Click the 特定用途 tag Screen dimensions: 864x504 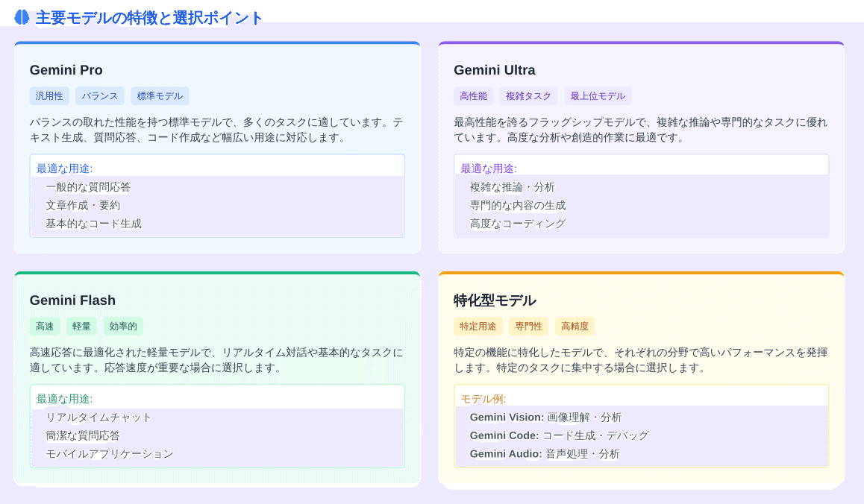point(478,326)
